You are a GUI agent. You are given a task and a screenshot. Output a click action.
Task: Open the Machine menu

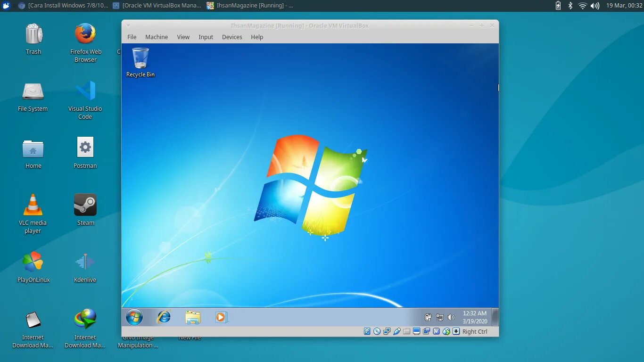click(157, 37)
